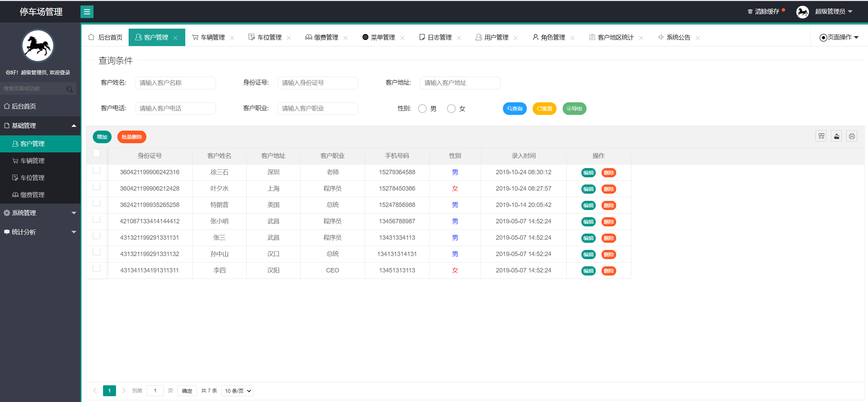Click the table print icon
The width and height of the screenshot is (868, 402).
[x=852, y=136]
